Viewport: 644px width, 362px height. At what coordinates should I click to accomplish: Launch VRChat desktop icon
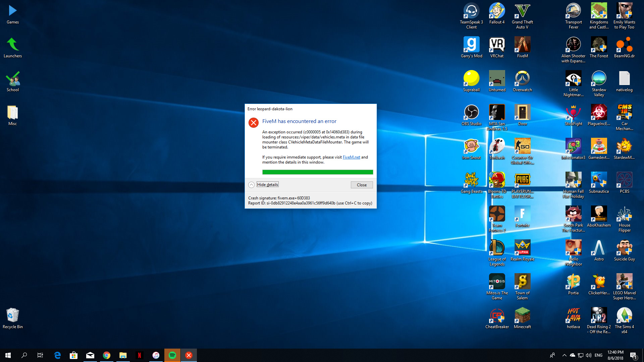[497, 48]
